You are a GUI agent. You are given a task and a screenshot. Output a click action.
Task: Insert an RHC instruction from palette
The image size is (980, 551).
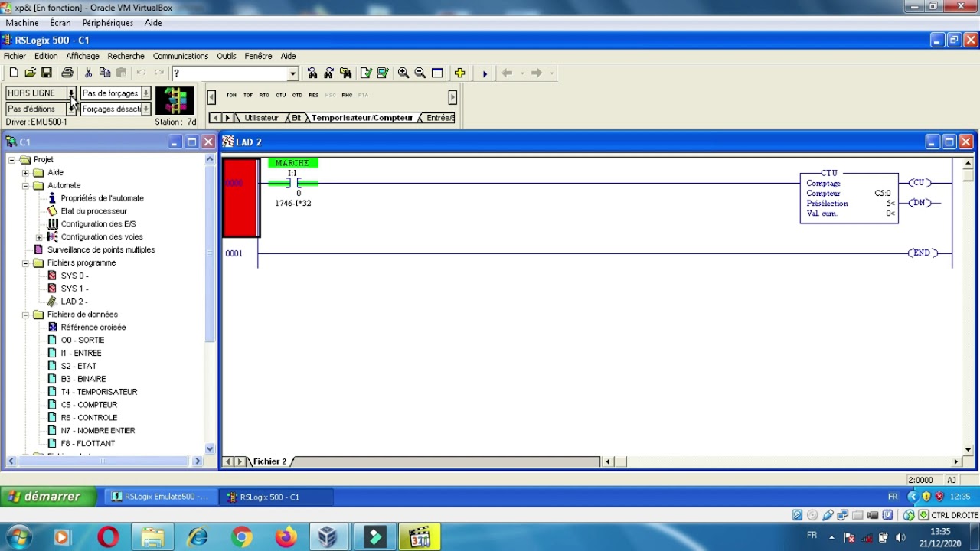point(347,95)
